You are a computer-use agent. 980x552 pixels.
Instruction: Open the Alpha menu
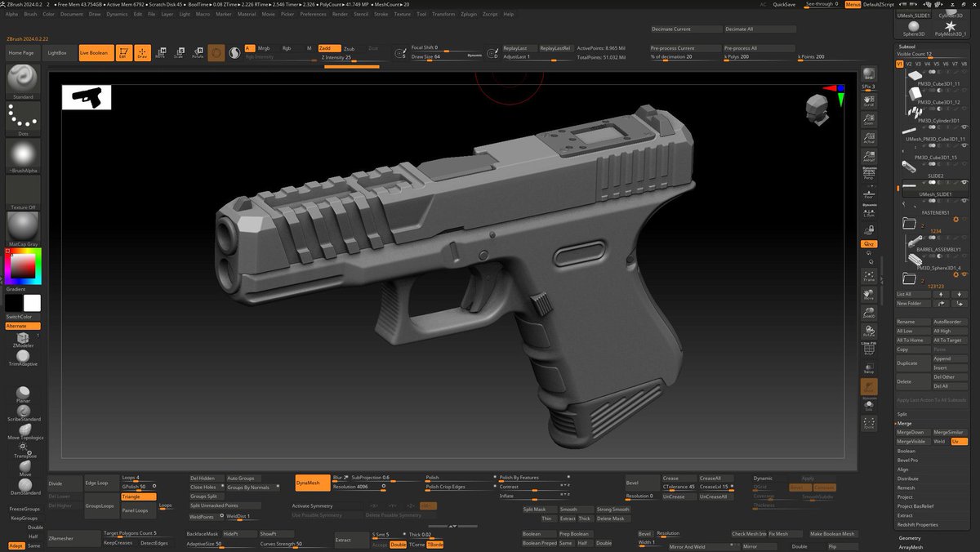click(x=12, y=14)
